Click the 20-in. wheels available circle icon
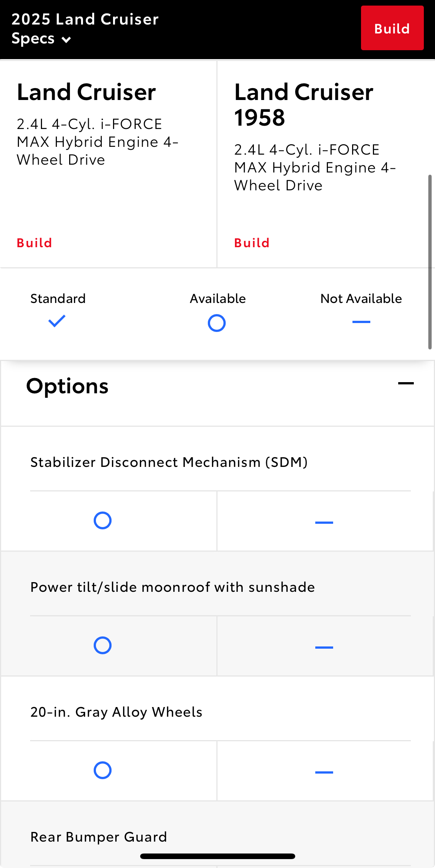435x868 pixels. pos(103,770)
